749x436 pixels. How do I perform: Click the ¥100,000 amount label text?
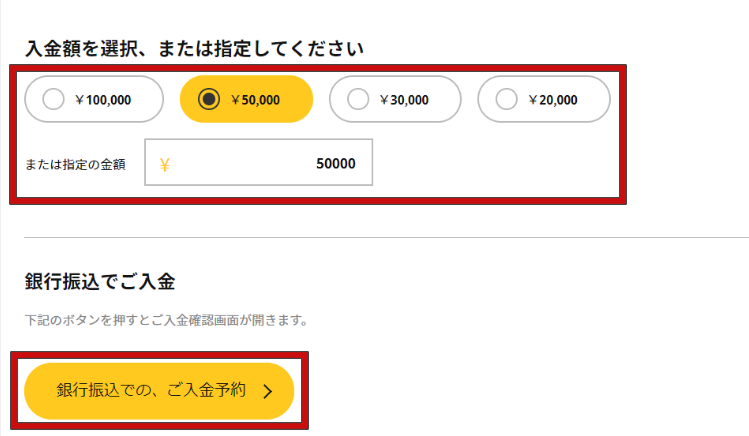coord(103,99)
